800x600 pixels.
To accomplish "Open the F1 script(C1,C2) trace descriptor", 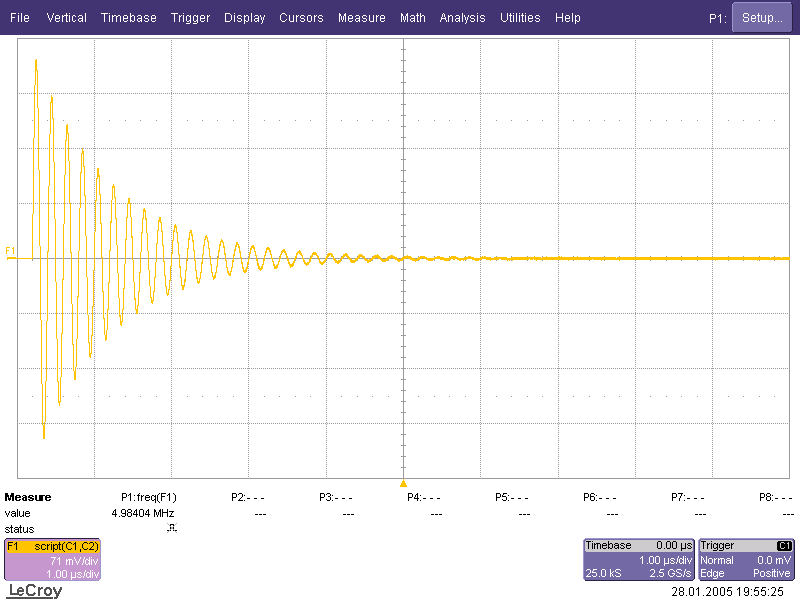I will [52, 560].
